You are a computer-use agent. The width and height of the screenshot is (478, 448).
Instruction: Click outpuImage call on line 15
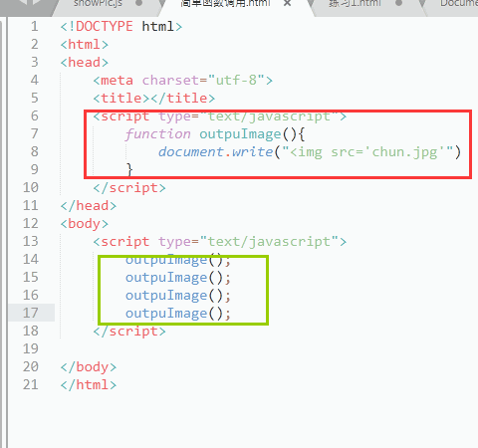coord(178,278)
